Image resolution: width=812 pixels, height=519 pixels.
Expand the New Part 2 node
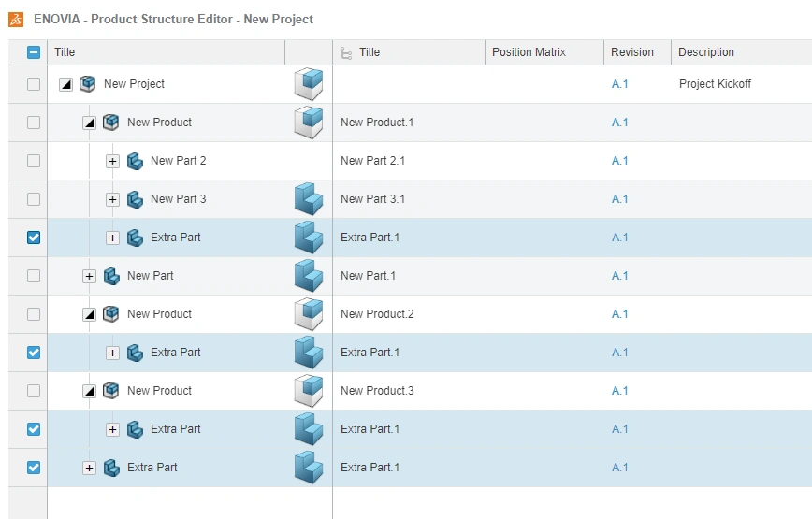pyautogui.click(x=112, y=161)
